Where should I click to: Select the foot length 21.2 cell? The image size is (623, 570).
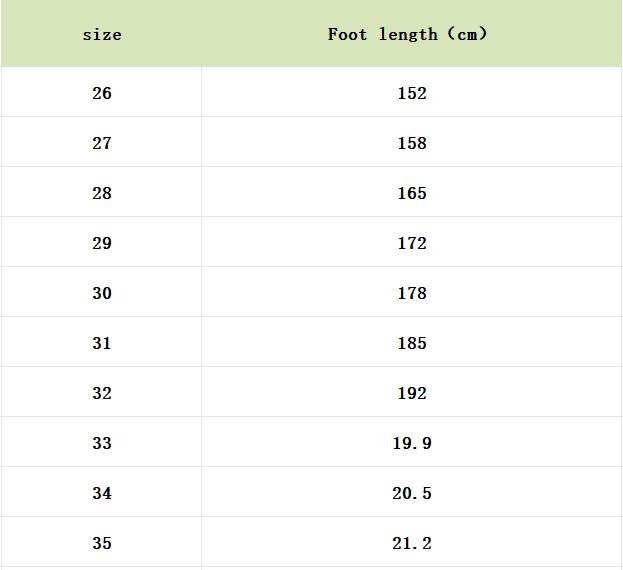click(x=411, y=543)
